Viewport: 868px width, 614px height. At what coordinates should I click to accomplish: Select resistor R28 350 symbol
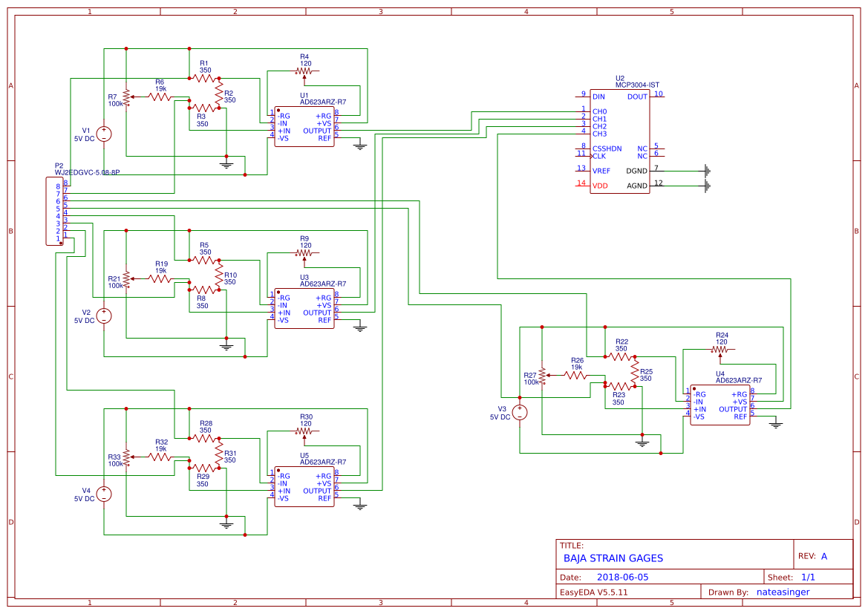(204, 439)
